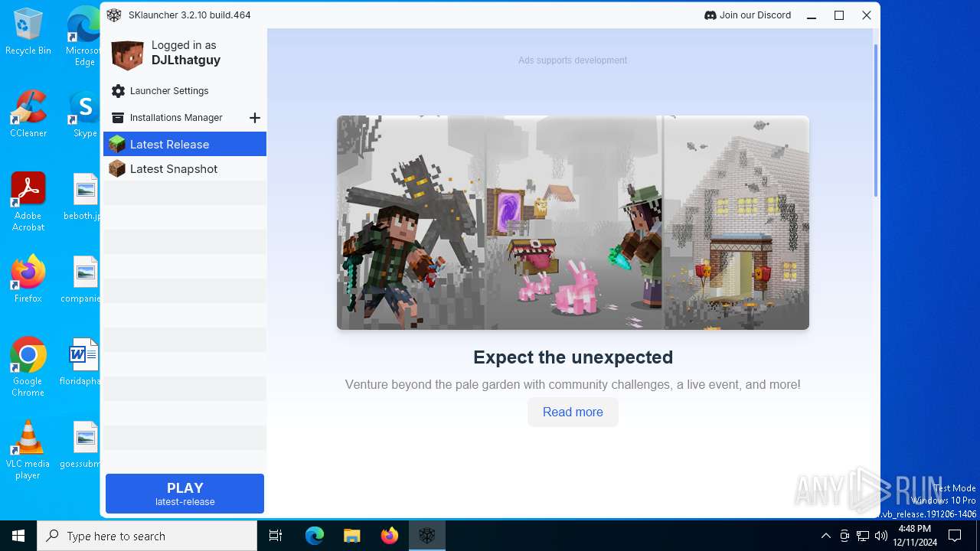
Task: Open Windows Start menu
Action: [18, 536]
